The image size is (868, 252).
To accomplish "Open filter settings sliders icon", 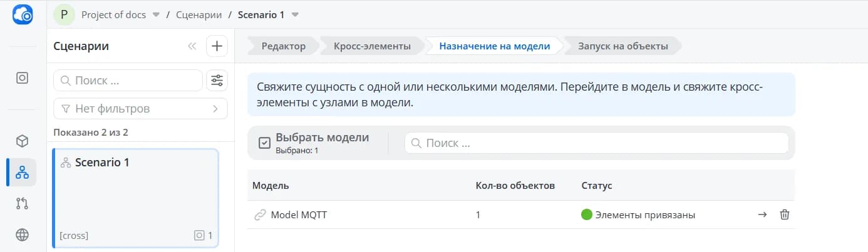I will 217,80.
